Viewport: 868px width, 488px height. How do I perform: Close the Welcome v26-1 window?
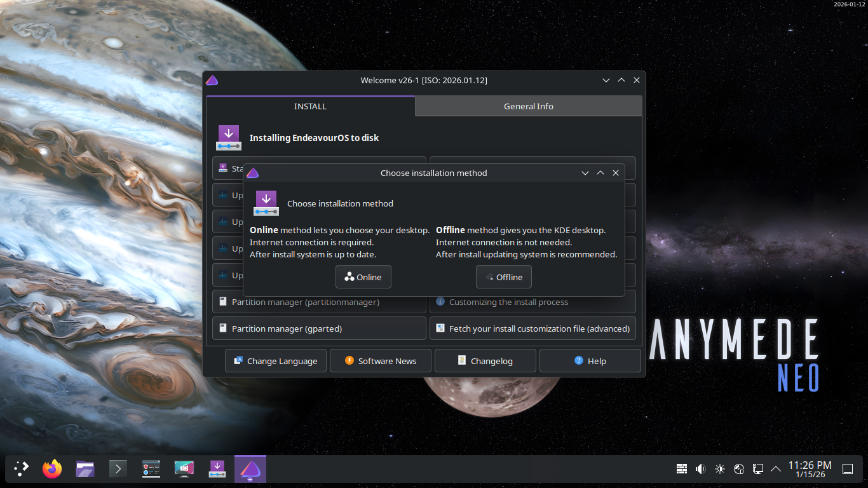[x=637, y=80]
